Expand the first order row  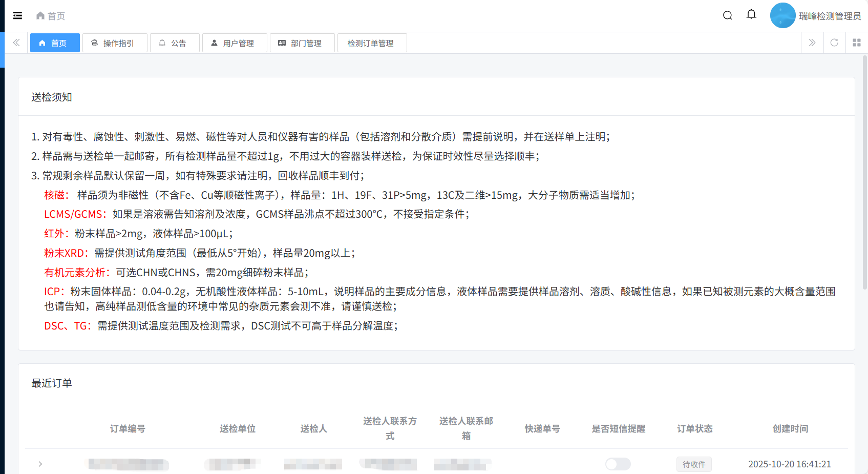(40, 464)
